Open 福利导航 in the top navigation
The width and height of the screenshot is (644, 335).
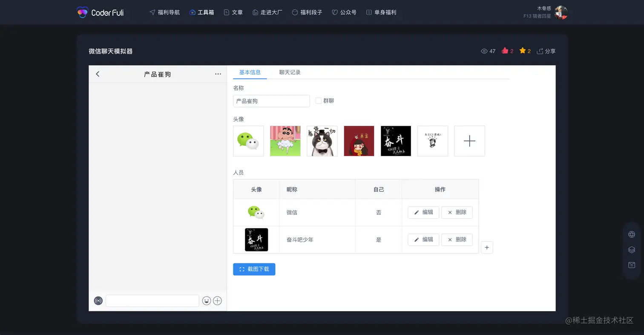[x=164, y=12]
